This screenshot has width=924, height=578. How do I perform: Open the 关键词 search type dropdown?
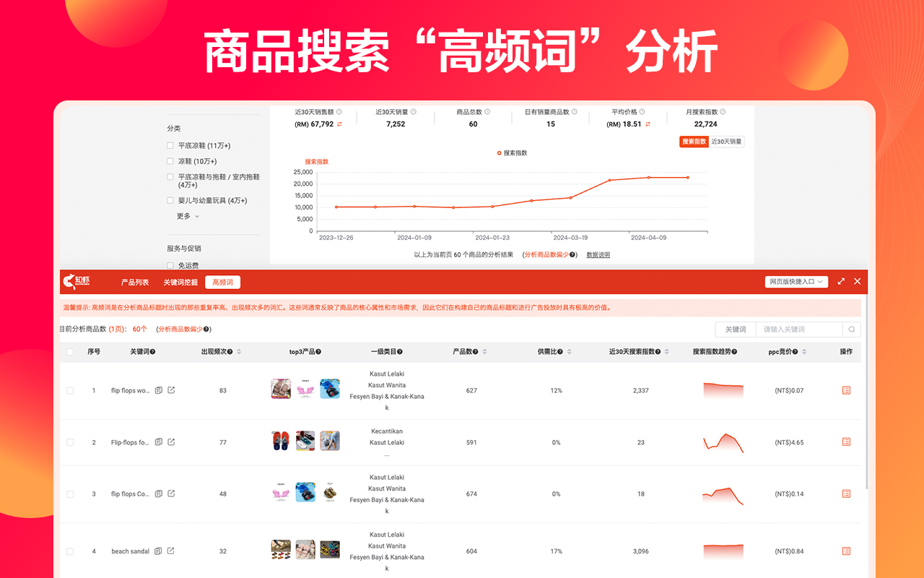tap(735, 329)
